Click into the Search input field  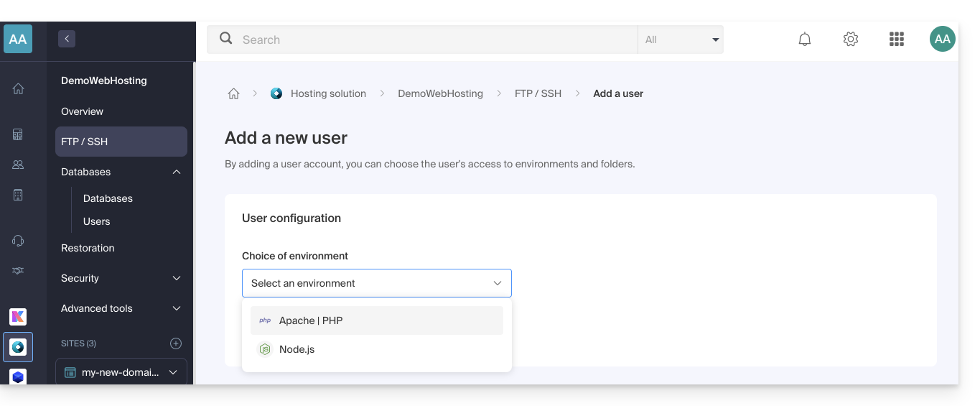pos(431,40)
